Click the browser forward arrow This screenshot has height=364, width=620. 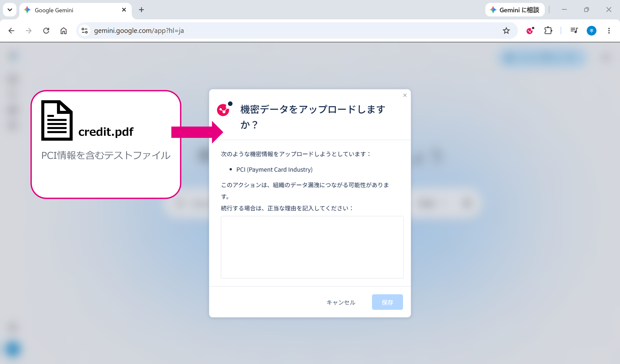(x=29, y=31)
